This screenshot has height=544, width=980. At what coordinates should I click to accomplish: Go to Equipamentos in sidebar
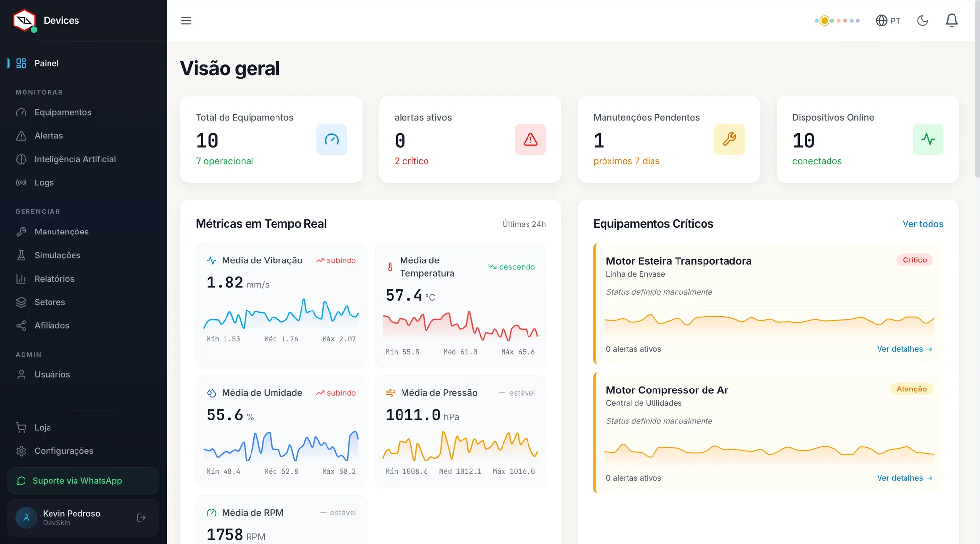83,112
